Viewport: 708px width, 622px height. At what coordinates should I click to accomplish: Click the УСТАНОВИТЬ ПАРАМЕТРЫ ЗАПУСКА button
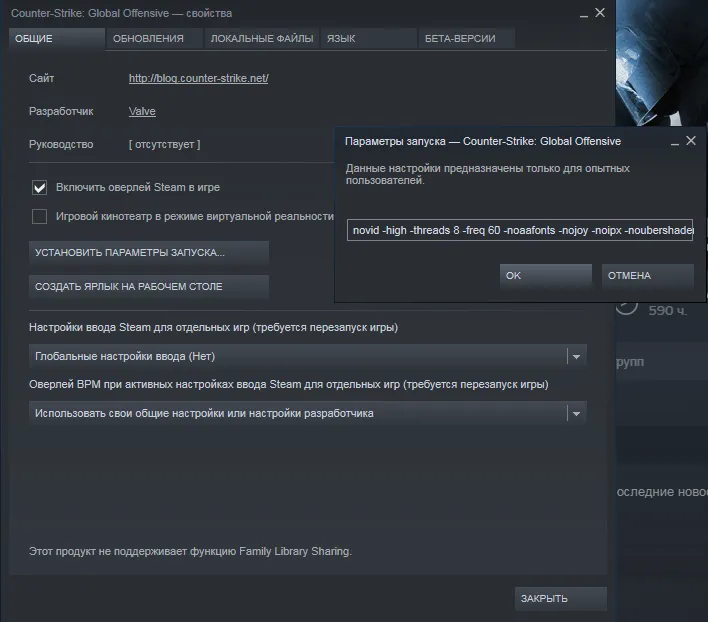149,253
